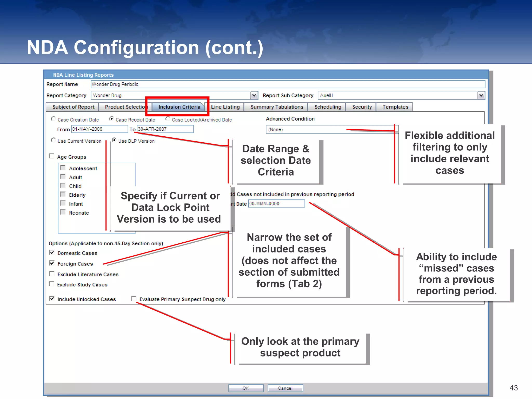This screenshot has height=399, width=532.
Task: Confirm with the OK button
Action: [246, 388]
